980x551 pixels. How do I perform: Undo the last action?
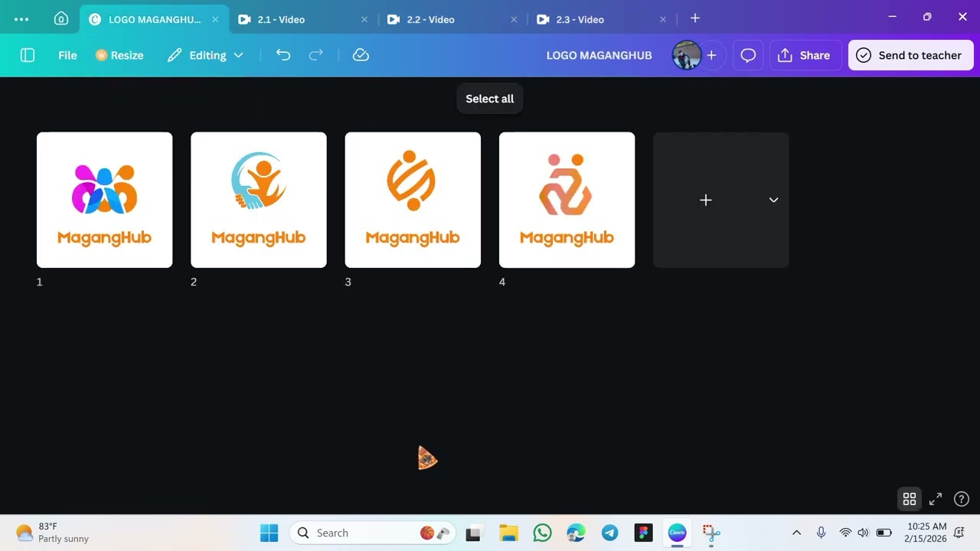point(283,55)
